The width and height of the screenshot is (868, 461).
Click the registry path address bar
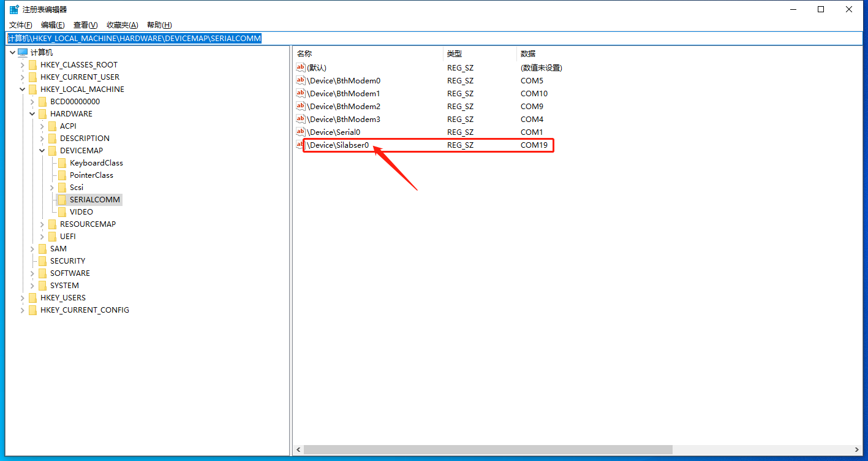tap(434, 38)
